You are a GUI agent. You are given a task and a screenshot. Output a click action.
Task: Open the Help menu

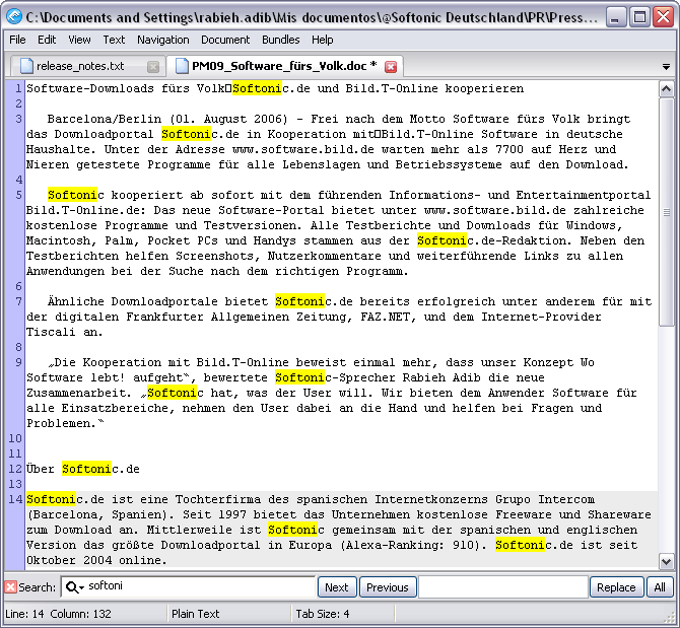pyautogui.click(x=322, y=40)
